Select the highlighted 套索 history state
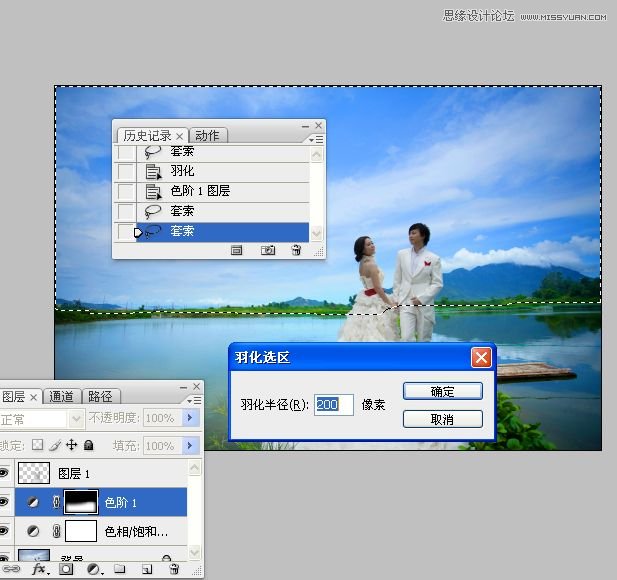617x580 pixels. (222, 232)
